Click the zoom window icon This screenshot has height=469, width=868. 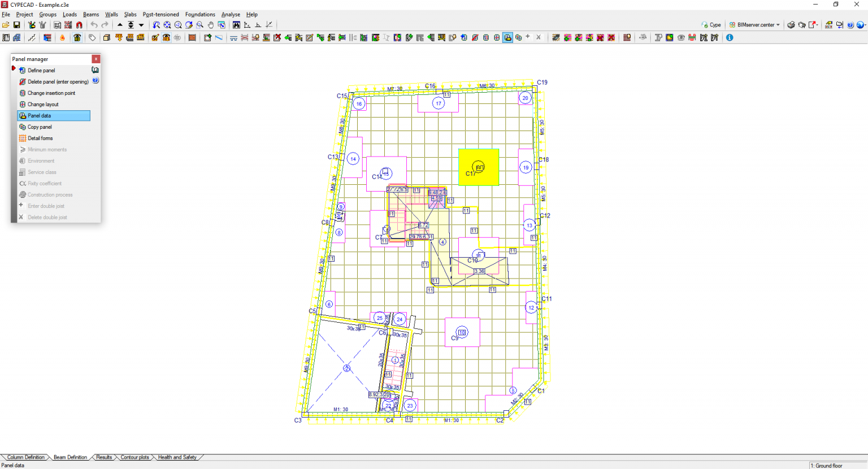(x=199, y=25)
